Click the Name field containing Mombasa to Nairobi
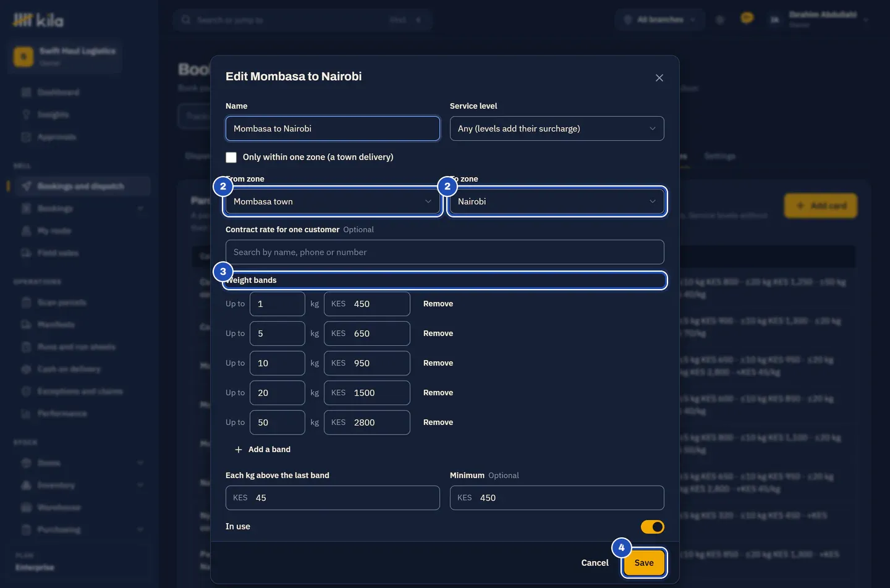 coord(333,128)
